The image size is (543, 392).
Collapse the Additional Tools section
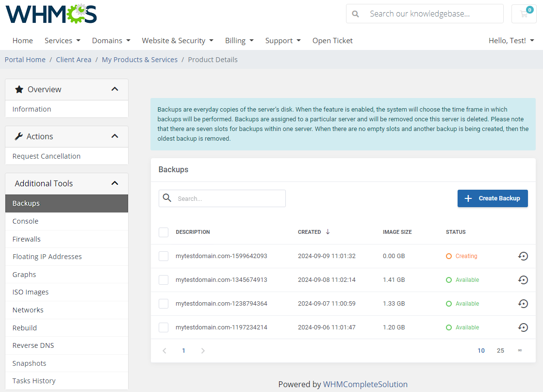[115, 183]
